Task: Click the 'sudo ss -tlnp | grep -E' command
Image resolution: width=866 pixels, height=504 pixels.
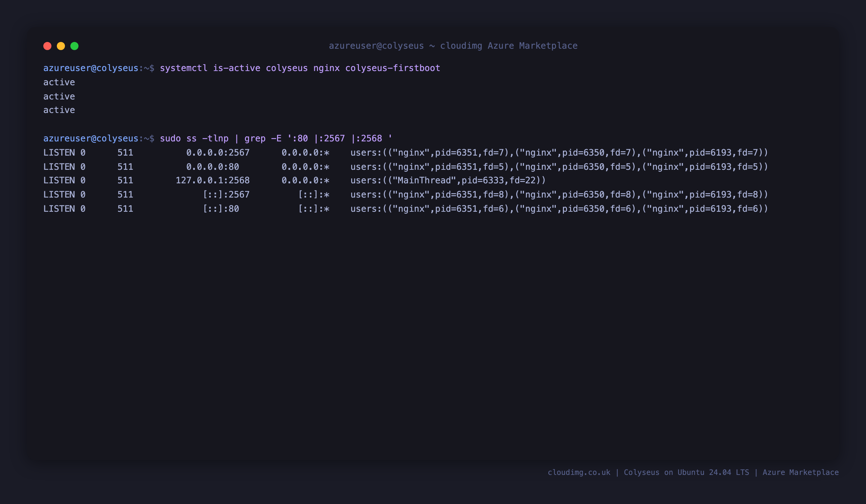Action: click(x=276, y=138)
